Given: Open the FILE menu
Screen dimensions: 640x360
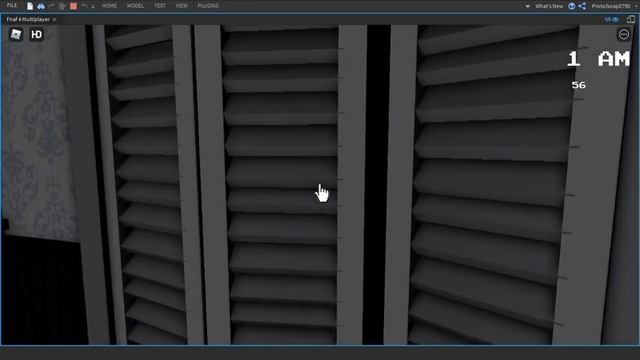Looking at the screenshot, I should tap(11, 6).
